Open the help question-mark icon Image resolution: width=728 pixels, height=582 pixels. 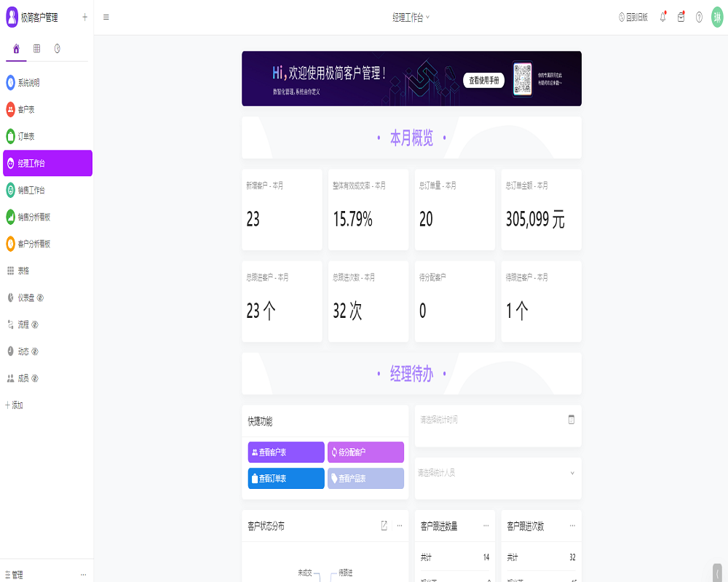pos(699,17)
